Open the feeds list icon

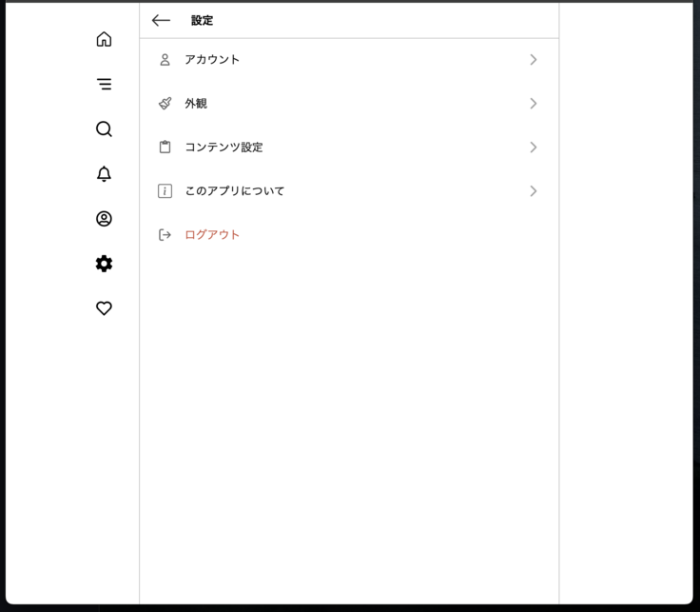104,84
